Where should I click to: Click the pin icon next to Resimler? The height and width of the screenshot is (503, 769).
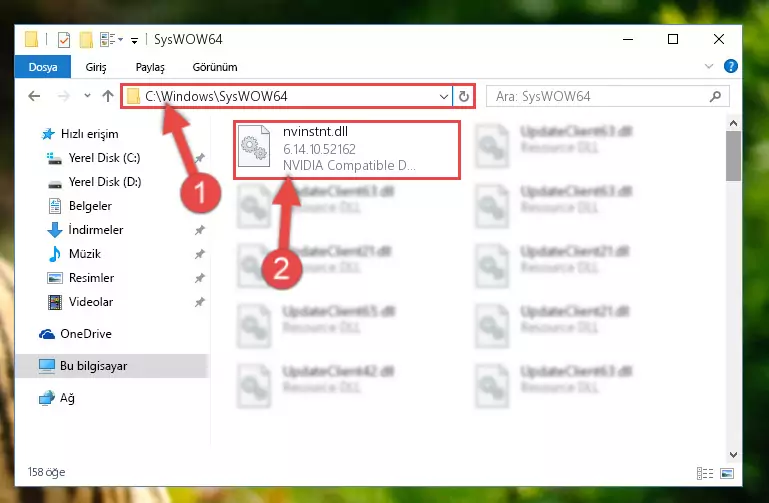coord(200,278)
